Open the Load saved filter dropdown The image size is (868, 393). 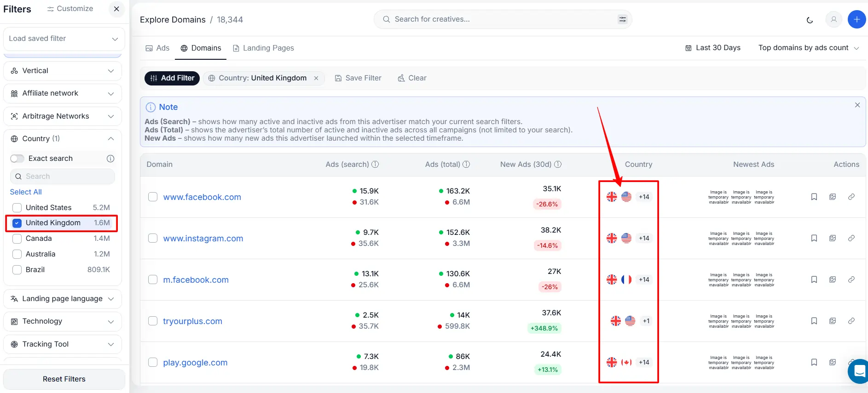[x=64, y=39]
